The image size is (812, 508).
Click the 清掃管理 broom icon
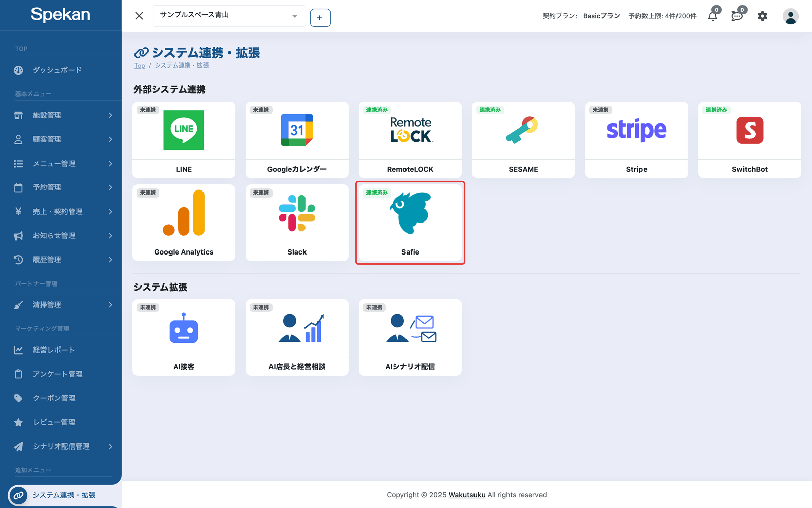click(18, 305)
